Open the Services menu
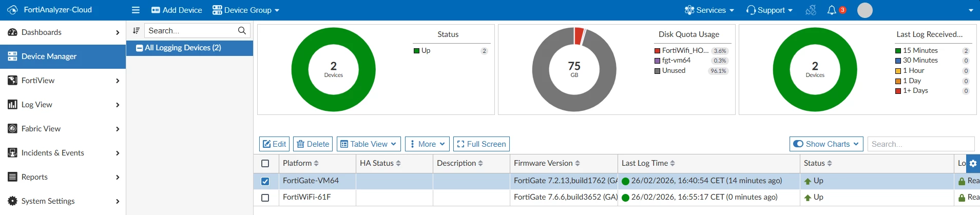The height and width of the screenshot is (215, 980). click(x=709, y=10)
